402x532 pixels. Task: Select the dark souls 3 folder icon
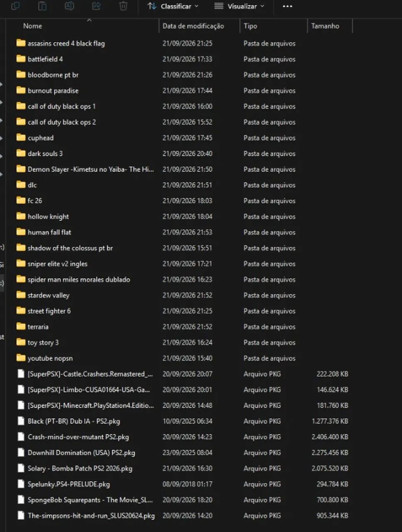[x=21, y=153]
